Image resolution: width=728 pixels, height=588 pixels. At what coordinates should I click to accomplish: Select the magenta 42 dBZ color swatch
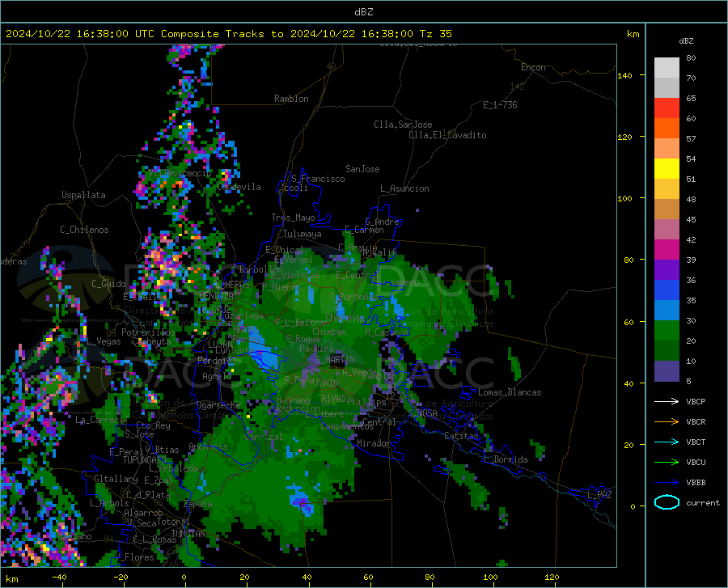click(667, 250)
